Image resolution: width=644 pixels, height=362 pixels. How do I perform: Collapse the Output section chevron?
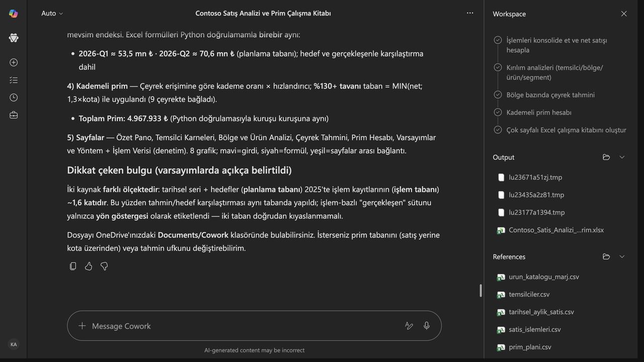click(622, 157)
